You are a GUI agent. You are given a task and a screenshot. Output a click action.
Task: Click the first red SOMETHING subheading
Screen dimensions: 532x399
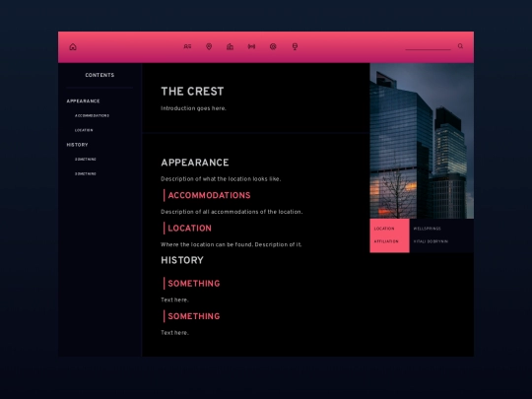tap(194, 284)
